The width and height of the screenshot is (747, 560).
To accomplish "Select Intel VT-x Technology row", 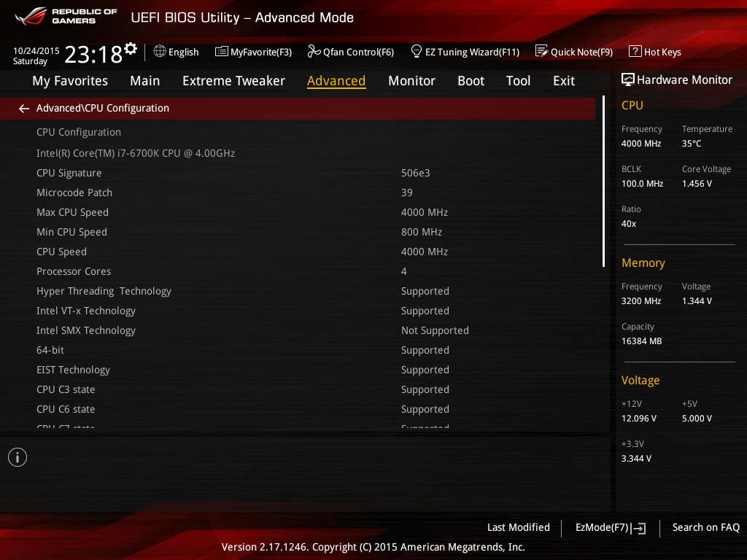I will pyautogui.click(x=298, y=311).
